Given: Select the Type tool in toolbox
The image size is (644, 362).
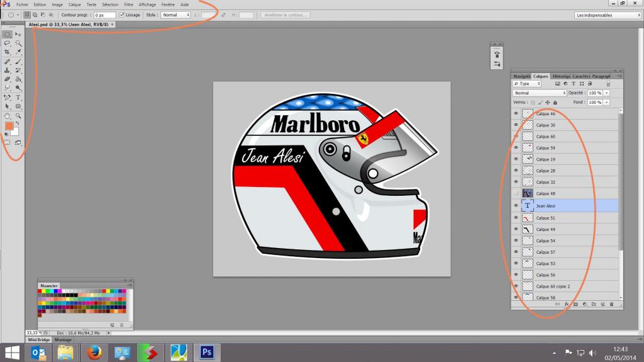Looking at the screenshot, I should [18, 98].
